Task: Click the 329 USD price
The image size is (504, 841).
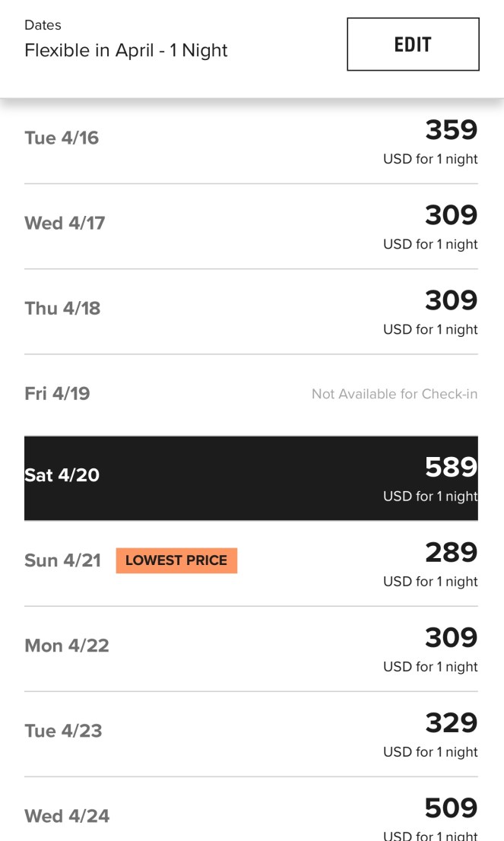Action: pyautogui.click(x=451, y=723)
